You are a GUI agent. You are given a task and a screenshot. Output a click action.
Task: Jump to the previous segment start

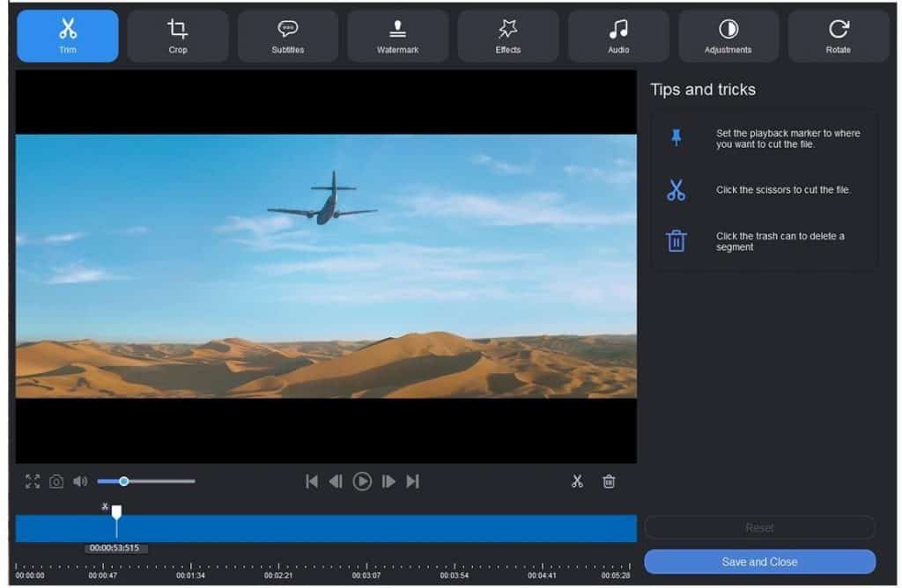312,481
